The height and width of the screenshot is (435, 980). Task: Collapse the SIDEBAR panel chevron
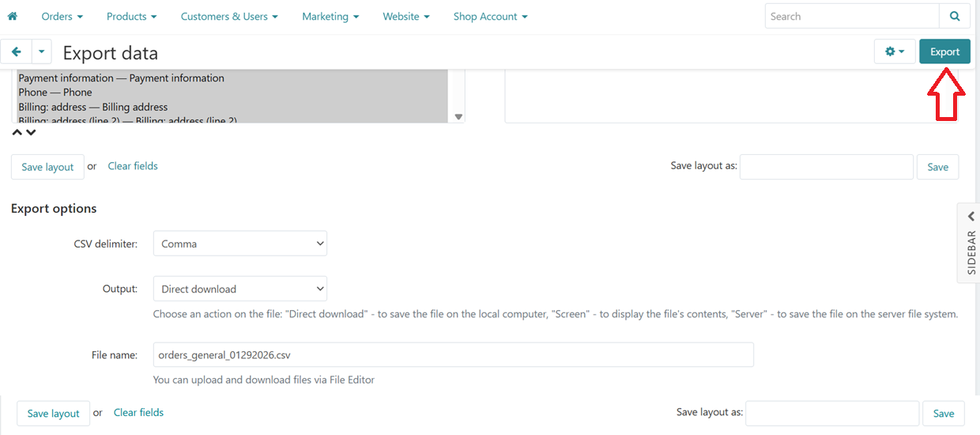tap(971, 217)
